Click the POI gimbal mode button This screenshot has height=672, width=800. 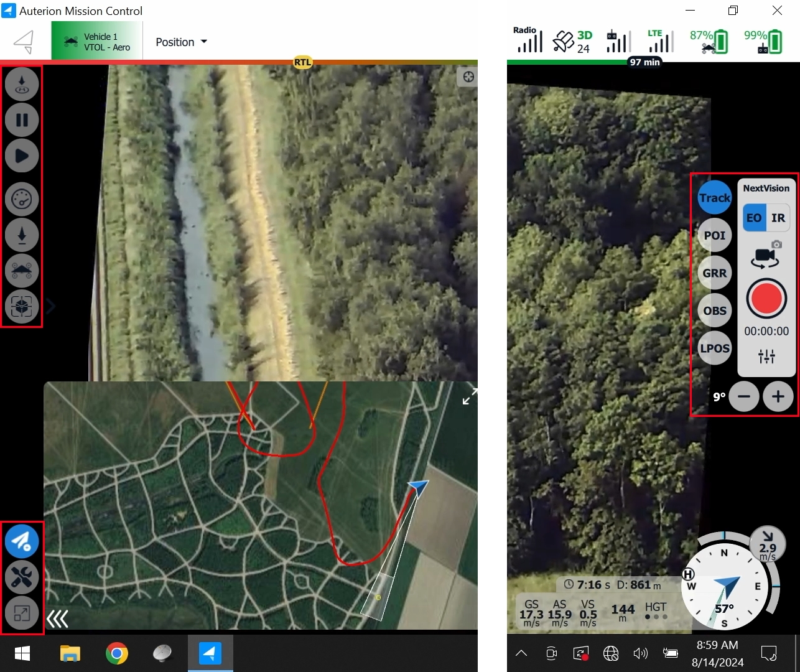pos(714,236)
